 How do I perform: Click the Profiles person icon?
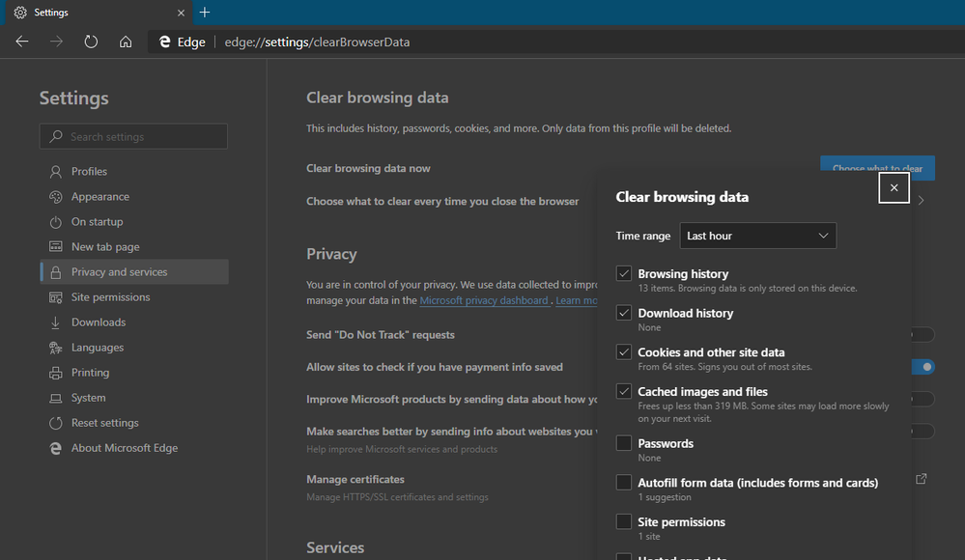pos(55,172)
